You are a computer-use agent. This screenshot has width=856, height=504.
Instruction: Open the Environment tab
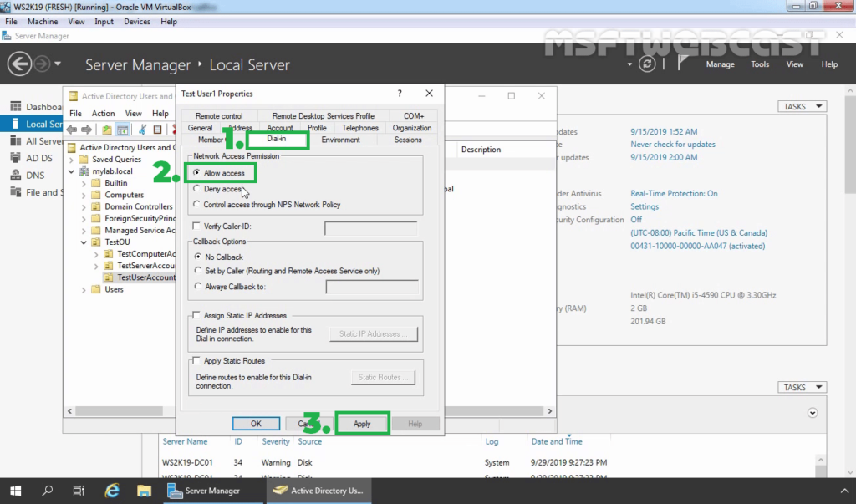[341, 140]
